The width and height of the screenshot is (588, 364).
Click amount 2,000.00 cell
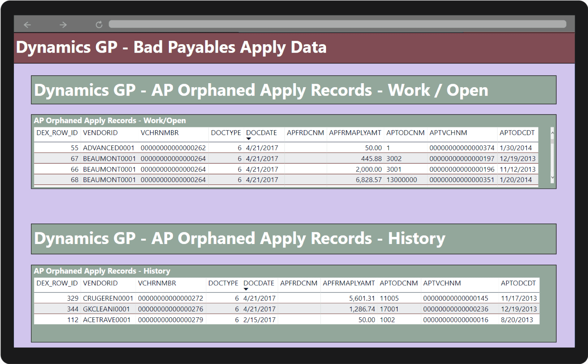368,169
